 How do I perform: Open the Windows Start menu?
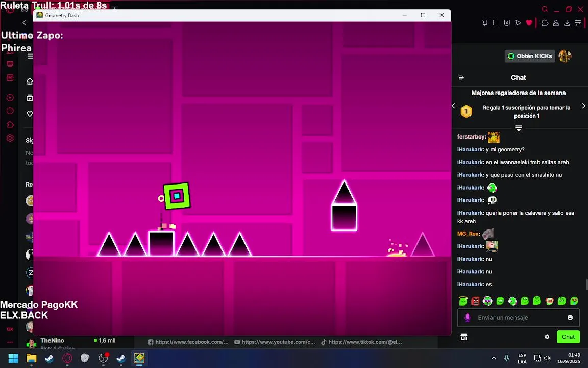[13, 358]
